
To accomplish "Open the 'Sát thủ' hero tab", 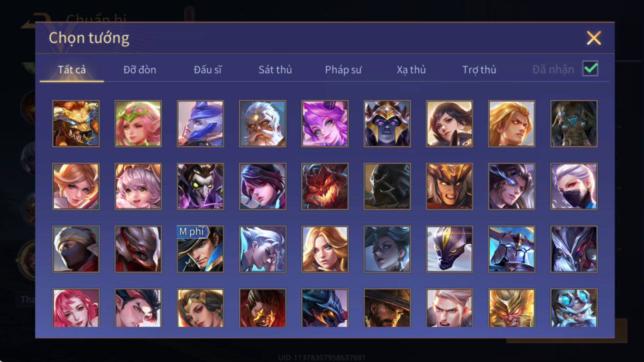I will click(x=275, y=70).
